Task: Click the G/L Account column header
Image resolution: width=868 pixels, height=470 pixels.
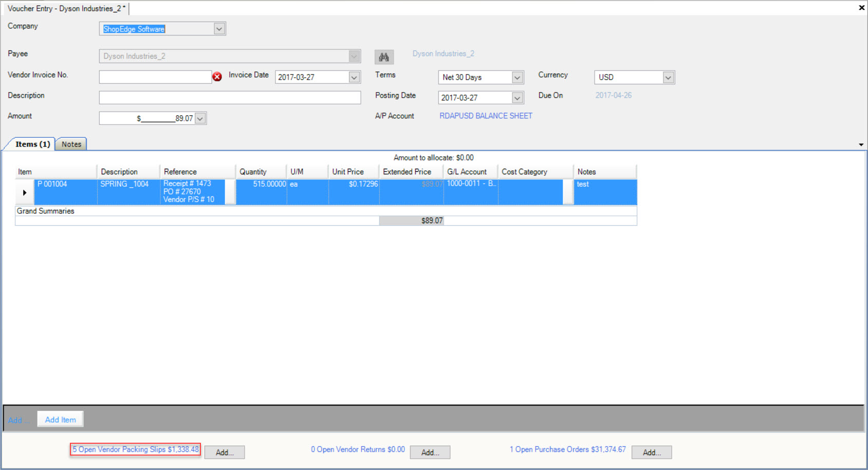Action: [471, 172]
